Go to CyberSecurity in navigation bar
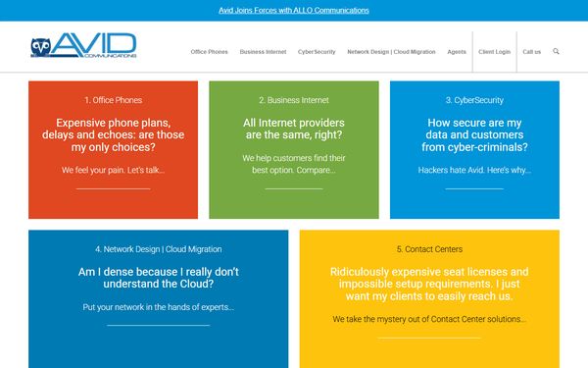 (317, 52)
